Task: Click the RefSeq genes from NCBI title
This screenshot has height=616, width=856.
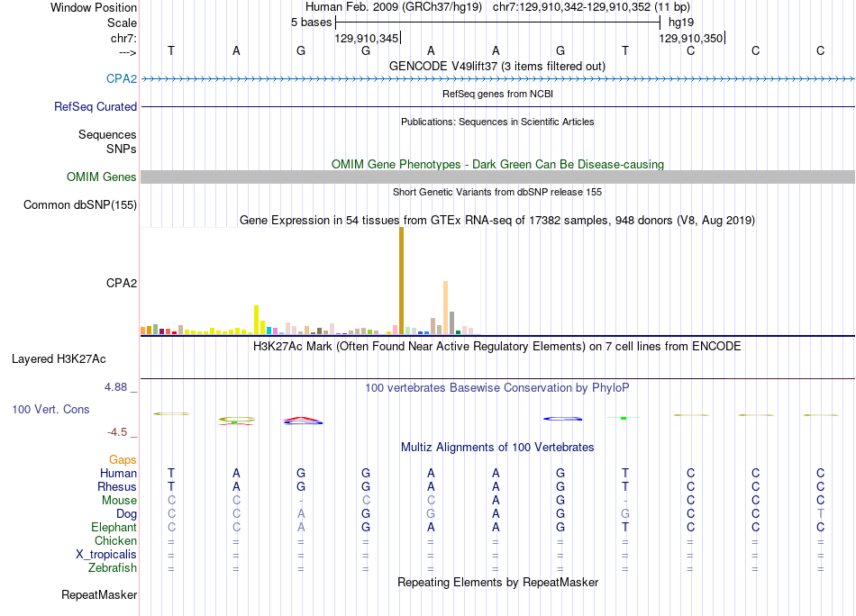Action: 497,94
